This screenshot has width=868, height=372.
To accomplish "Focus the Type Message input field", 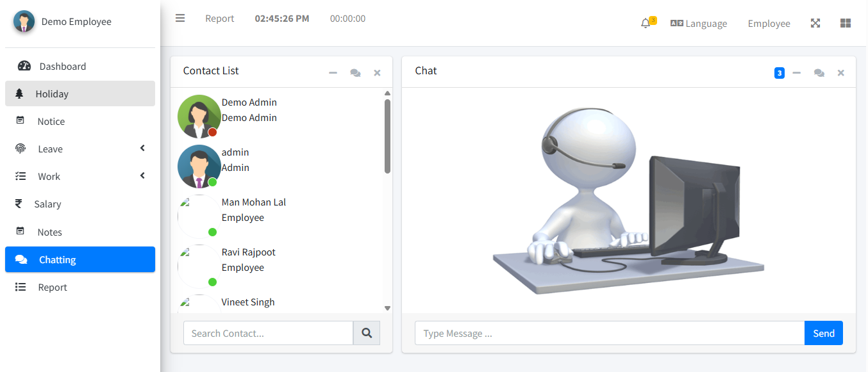I will point(610,333).
